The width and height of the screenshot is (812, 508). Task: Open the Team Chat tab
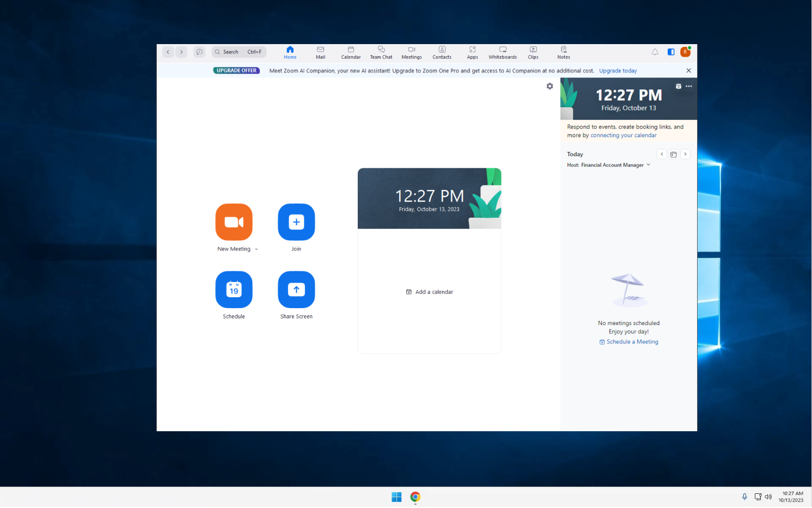click(x=381, y=52)
